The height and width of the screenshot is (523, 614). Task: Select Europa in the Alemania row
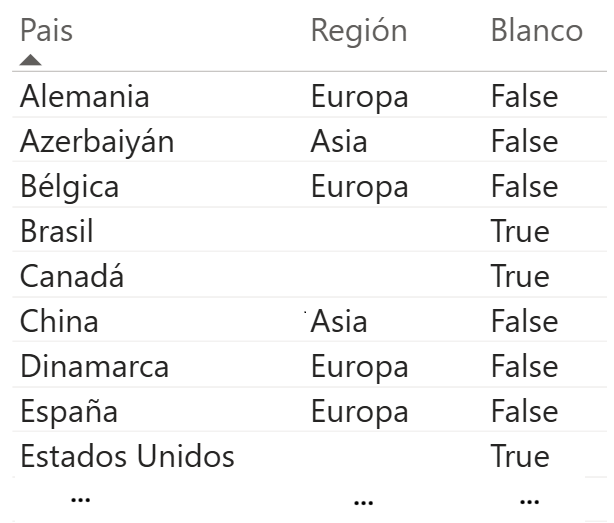[359, 97]
